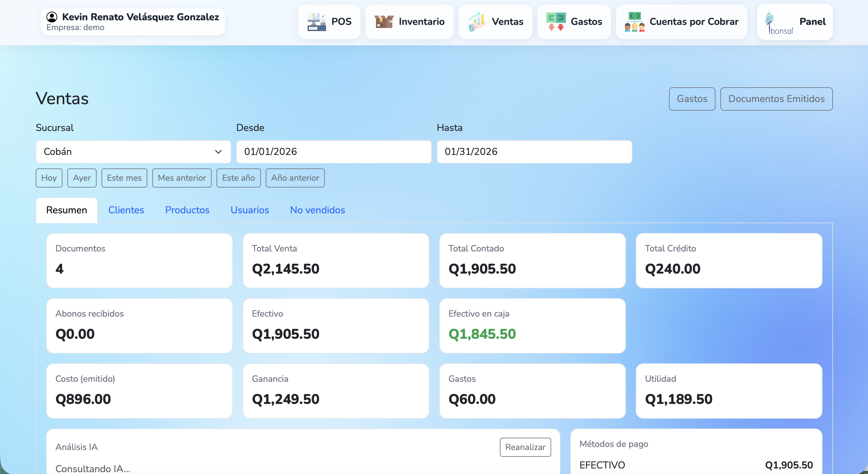Click the Ventas chart icon
The height and width of the screenshot is (474, 868).
(x=477, y=22)
